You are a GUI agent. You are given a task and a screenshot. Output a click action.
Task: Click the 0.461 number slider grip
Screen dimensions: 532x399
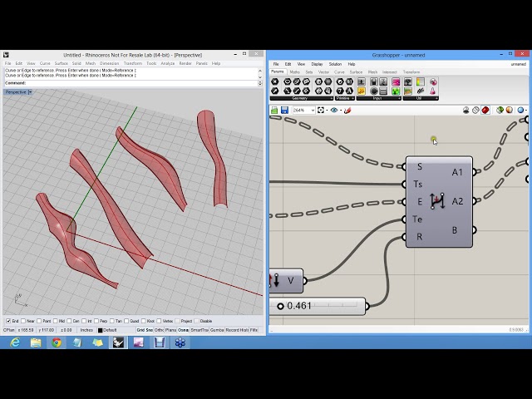point(280,307)
